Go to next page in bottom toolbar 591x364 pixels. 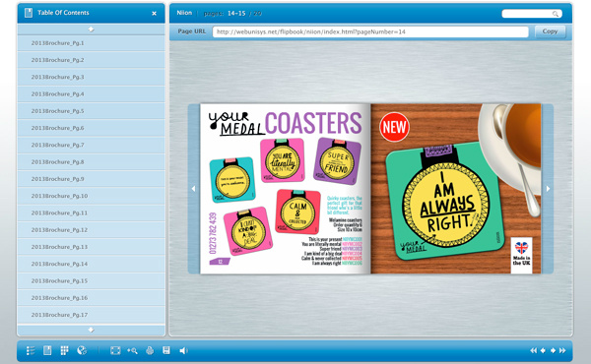pos(553,350)
